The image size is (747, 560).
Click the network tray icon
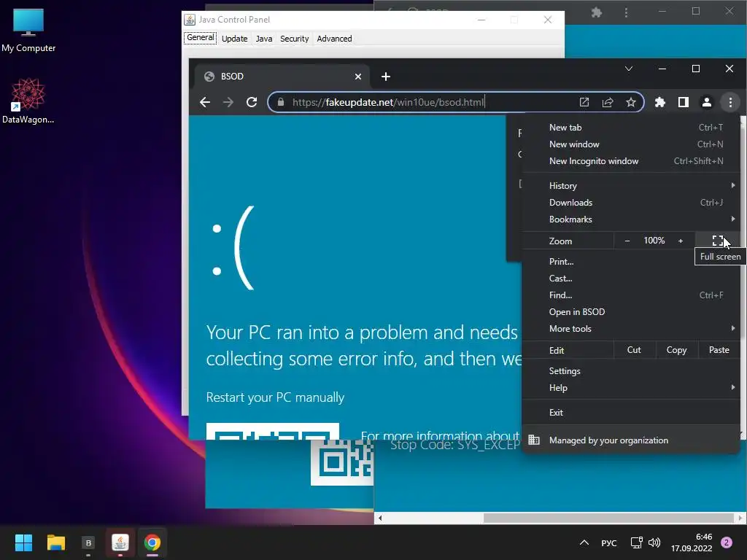click(x=636, y=542)
